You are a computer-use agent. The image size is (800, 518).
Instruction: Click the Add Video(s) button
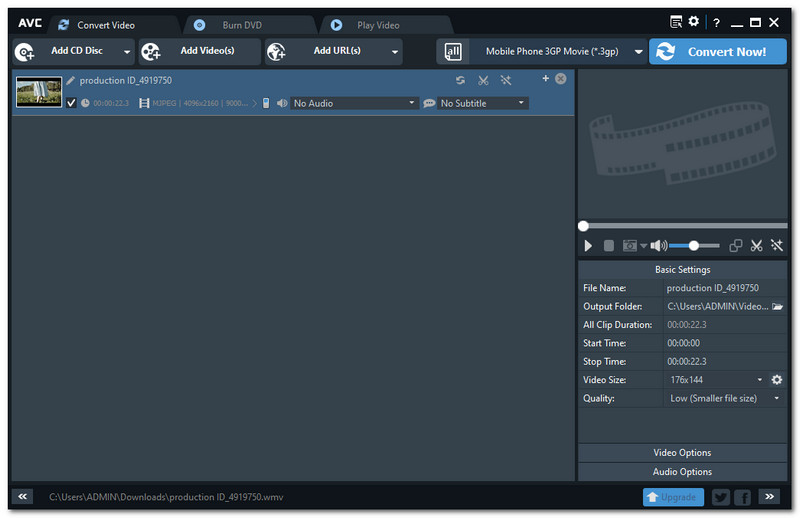click(200, 51)
